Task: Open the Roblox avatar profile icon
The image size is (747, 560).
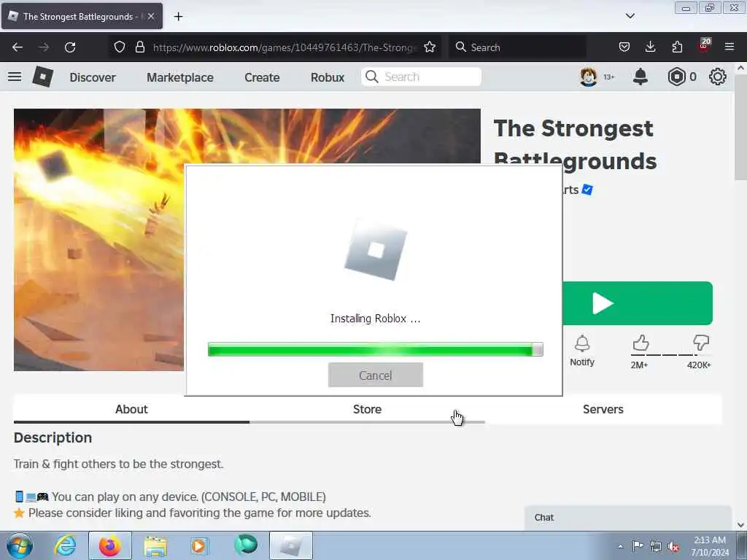Action: click(589, 77)
